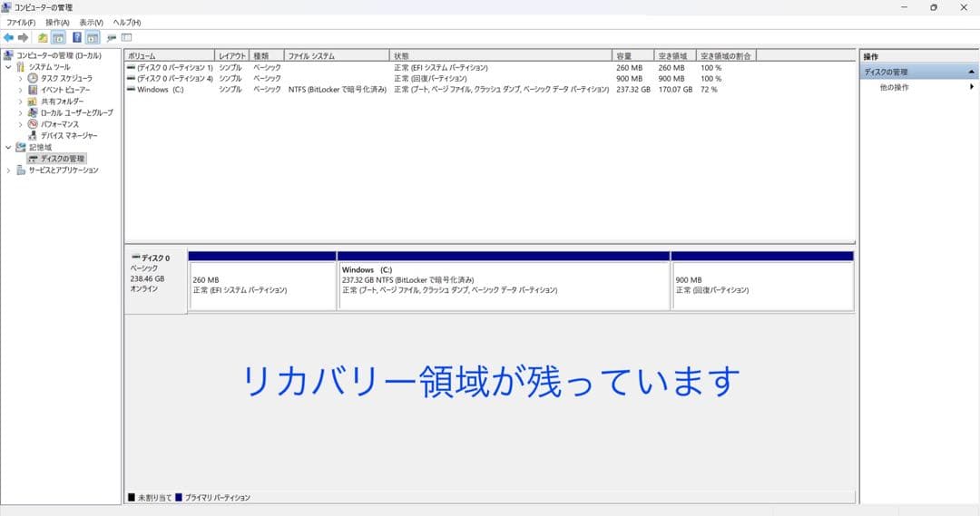Screen dimensions: 980x516
Task: Open the blue Help icon in toolbar
Action: click(x=77, y=38)
